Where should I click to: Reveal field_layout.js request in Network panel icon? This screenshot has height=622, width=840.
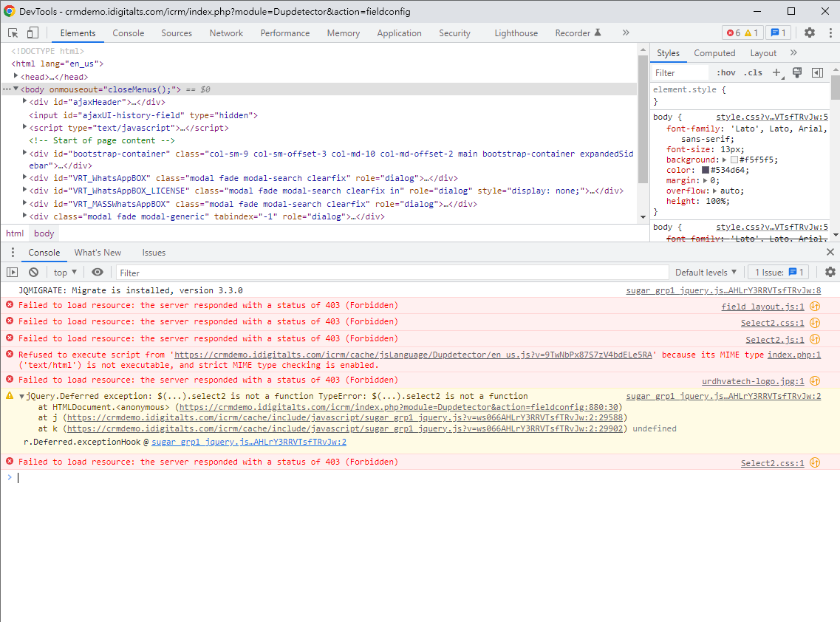click(x=815, y=307)
